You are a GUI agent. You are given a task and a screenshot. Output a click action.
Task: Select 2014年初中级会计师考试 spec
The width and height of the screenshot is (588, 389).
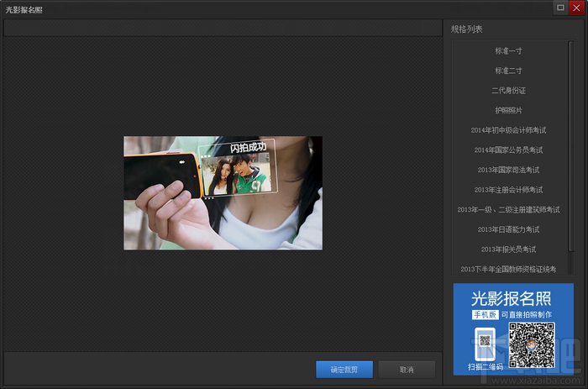pos(508,130)
